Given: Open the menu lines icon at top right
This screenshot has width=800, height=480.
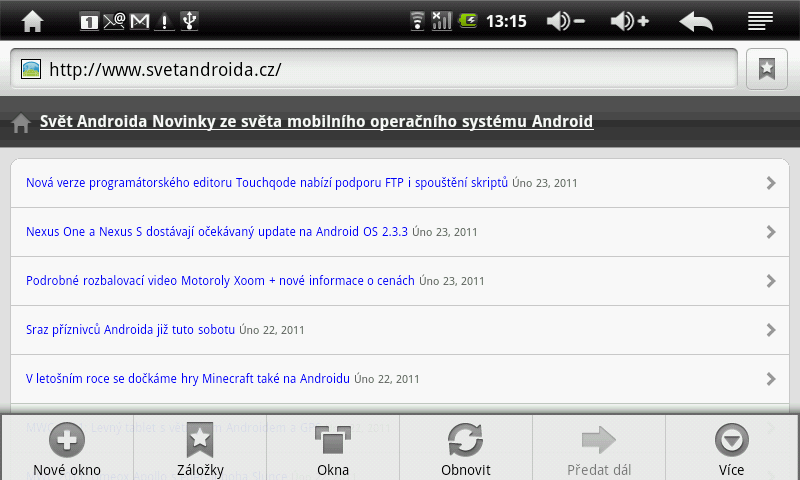Looking at the screenshot, I should pos(760,21).
